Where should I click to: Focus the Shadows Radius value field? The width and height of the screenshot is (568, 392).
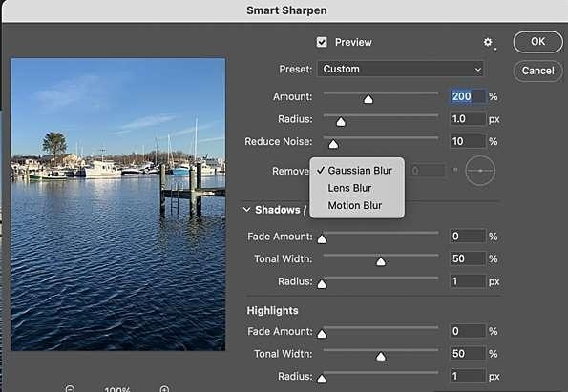click(468, 281)
